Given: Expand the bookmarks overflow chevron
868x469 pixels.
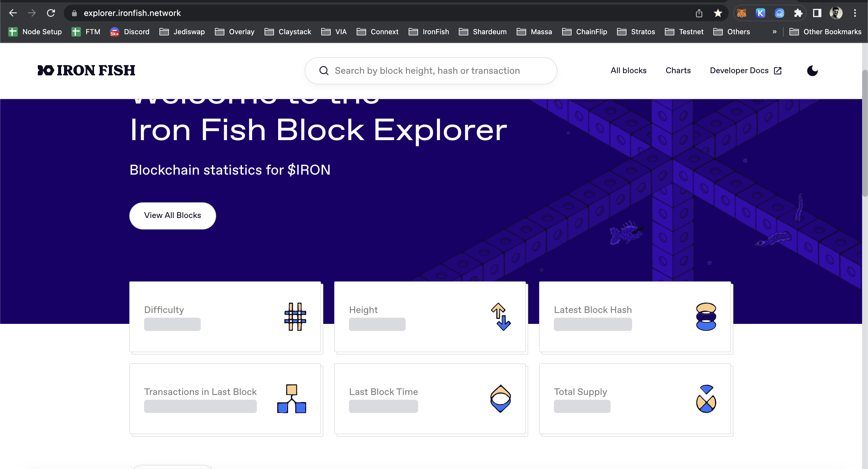Looking at the screenshot, I should pyautogui.click(x=774, y=32).
